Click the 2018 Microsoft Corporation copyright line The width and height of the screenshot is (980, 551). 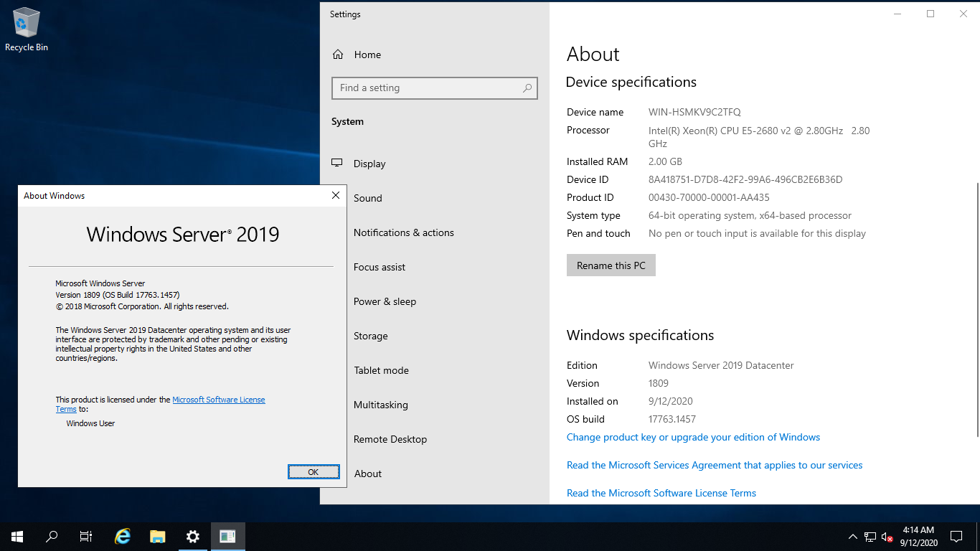[142, 306]
